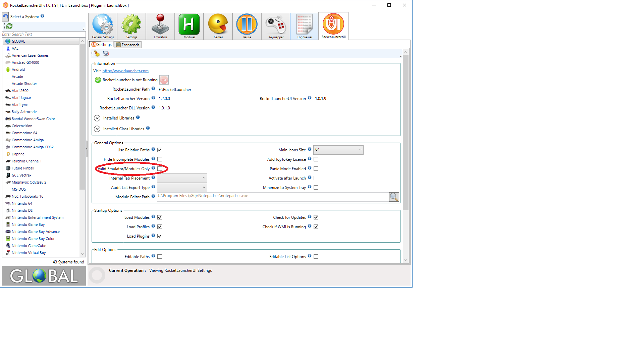Click info icon next to Panic Mode Enabled
The image size is (644, 349).
coord(310,168)
